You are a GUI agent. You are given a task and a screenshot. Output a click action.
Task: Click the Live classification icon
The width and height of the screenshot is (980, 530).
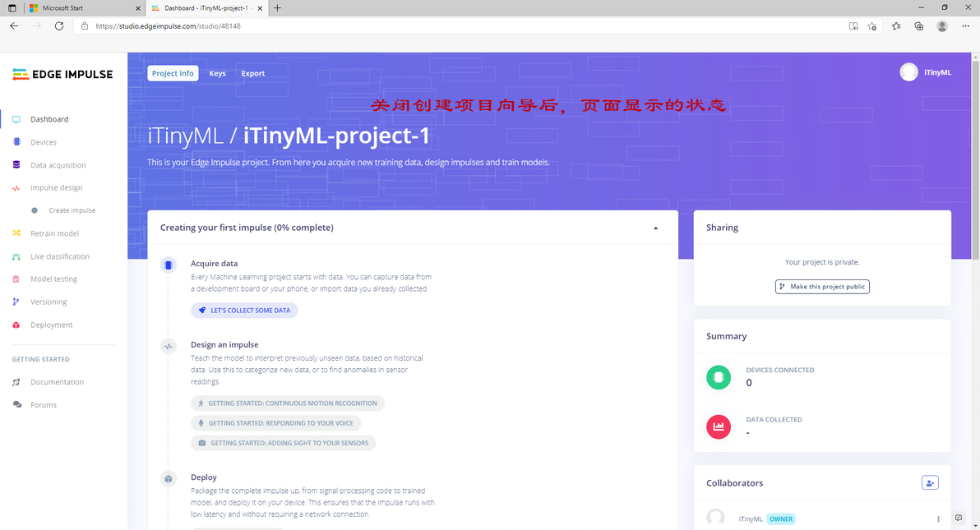pyautogui.click(x=17, y=256)
